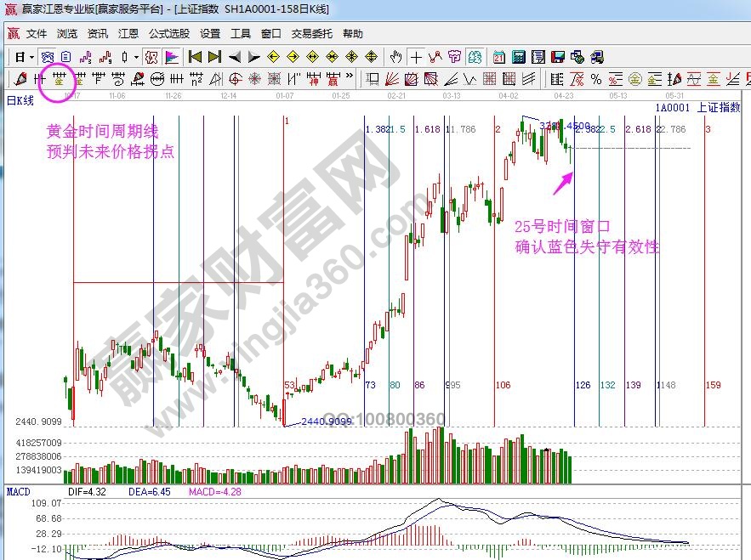751x560 pixels.
Task: Click the floppy disk save icon
Action: (x=557, y=57)
